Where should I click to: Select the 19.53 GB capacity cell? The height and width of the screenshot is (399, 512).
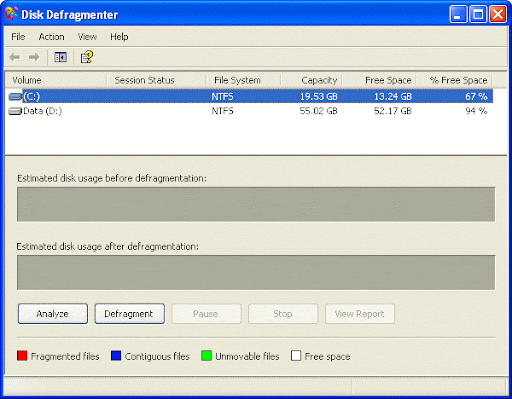coord(319,97)
